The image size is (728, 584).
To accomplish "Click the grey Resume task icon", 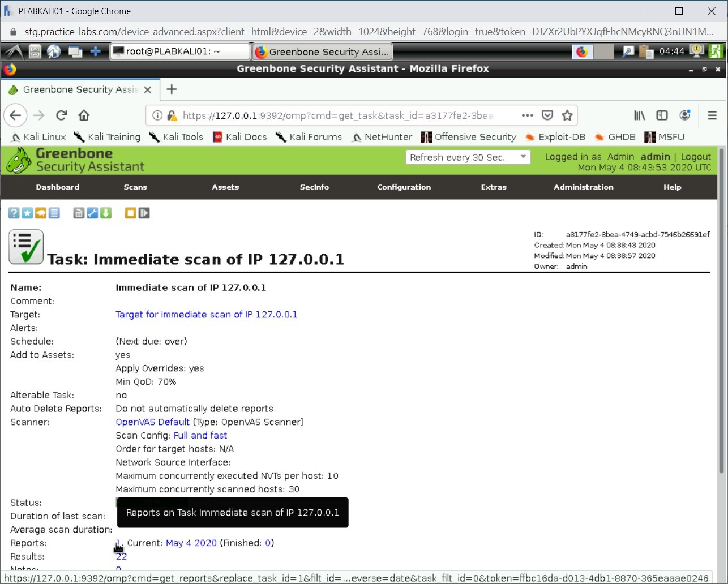I will pyautogui.click(x=144, y=213).
